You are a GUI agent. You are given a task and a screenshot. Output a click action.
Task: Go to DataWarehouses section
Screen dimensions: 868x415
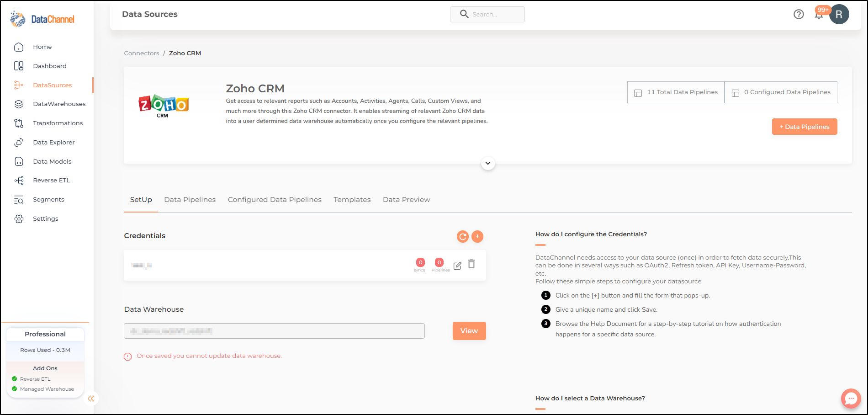[x=59, y=104]
